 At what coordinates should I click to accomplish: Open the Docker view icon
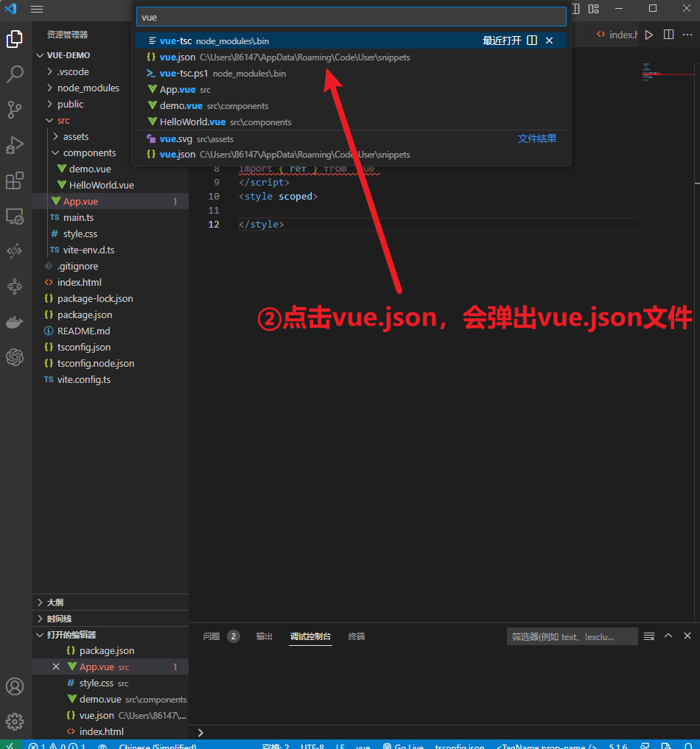(15, 322)
